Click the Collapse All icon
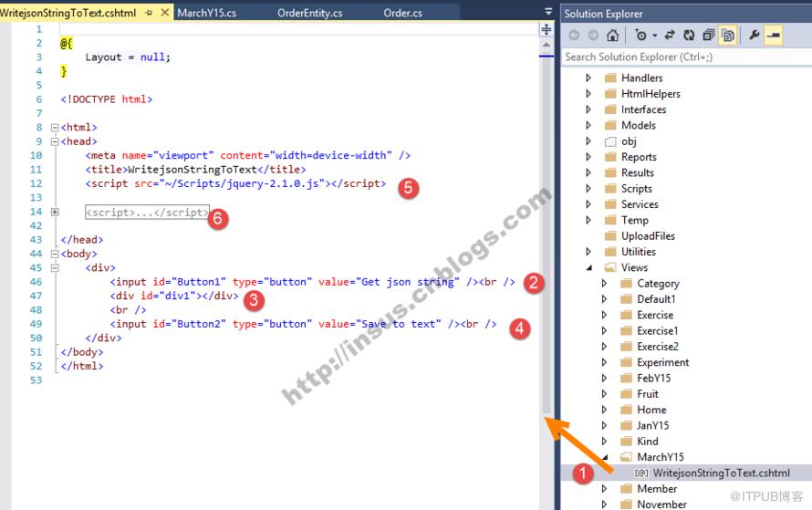Screen dimensions: 812x510 (x=708, y=36)
